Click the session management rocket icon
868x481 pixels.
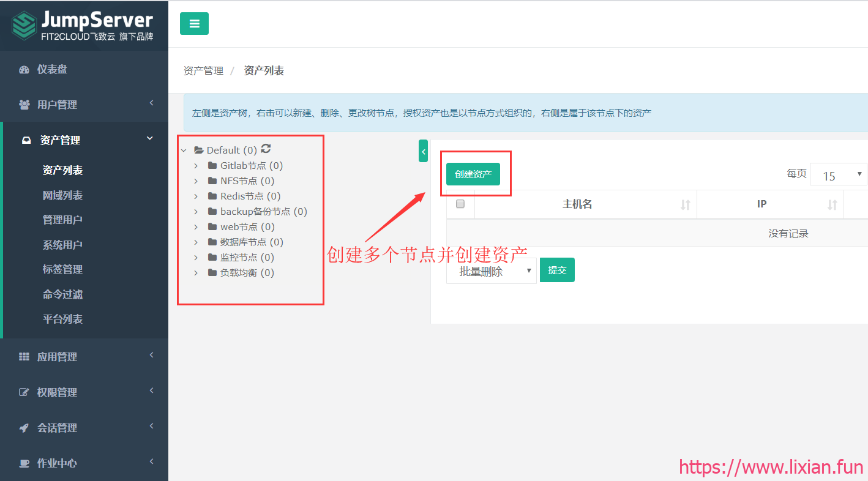point(24,428)
